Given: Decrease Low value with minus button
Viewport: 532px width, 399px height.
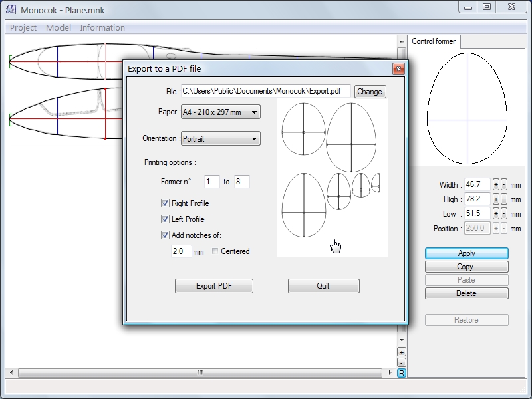Looking at the screenshot, I should click(504, 213).
